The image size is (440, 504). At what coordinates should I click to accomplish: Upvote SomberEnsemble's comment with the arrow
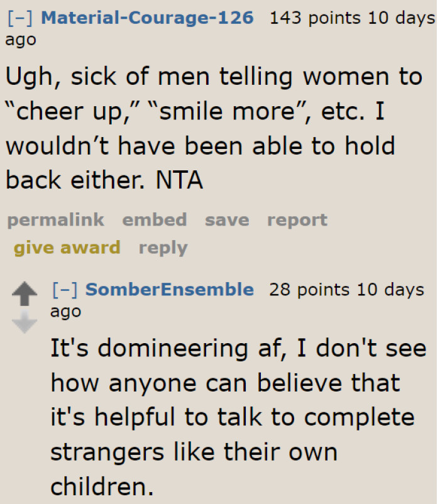coord(25,292)
